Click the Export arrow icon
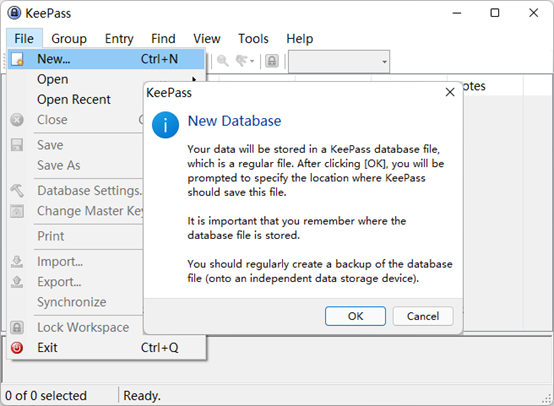The height and width of the screenshot is (406, 554). [x=17, y=282]
